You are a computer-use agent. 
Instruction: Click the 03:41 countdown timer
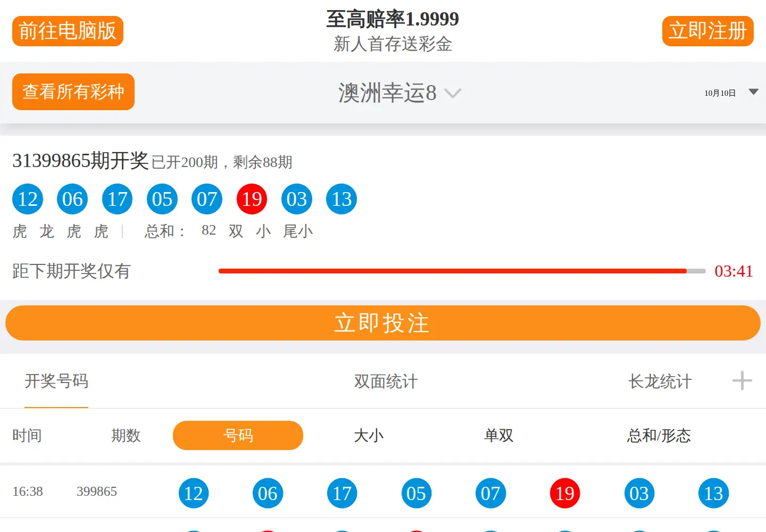click(x=734, y=271)
